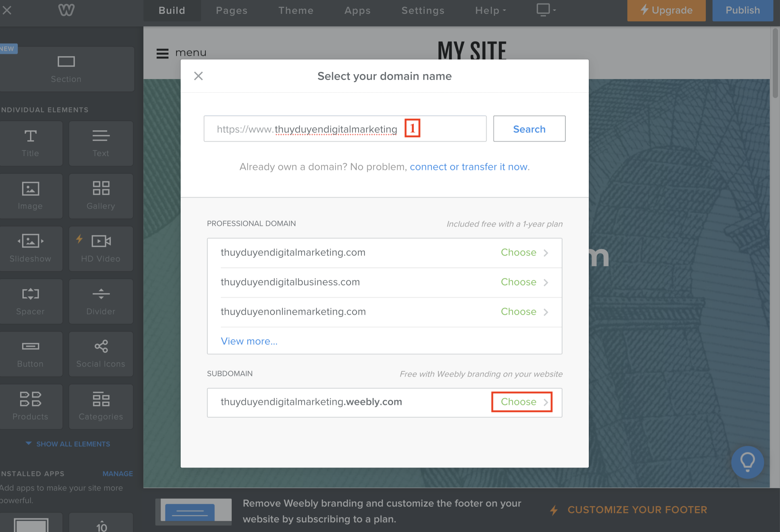
Task: Click the footer branding thumbnail
Action: point(193,512)
